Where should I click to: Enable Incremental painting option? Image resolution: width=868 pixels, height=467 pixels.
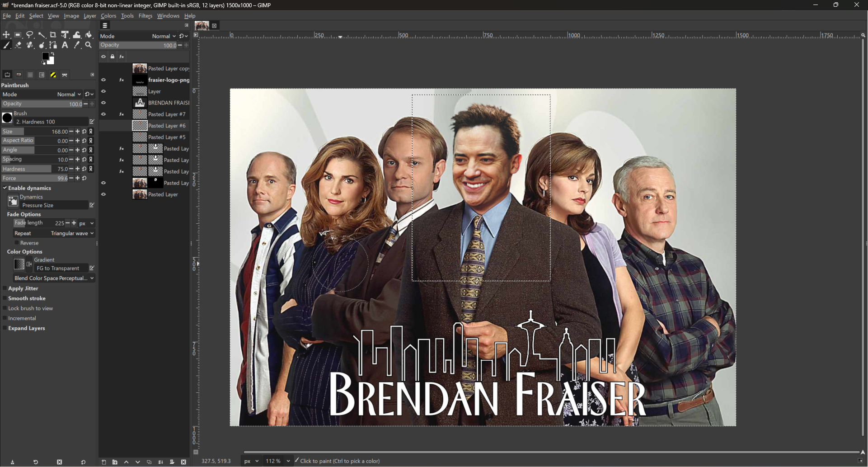click(5, 318)
